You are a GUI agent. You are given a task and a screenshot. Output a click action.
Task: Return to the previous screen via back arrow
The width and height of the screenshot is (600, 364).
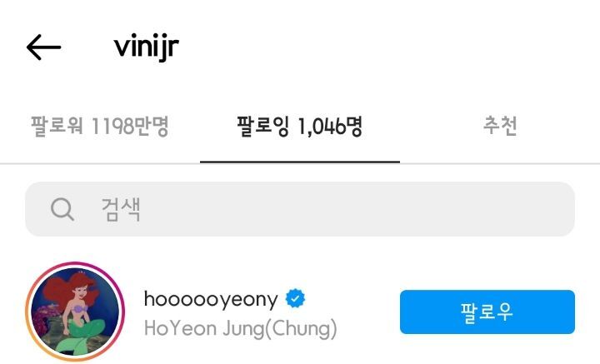[x=43, y=47]
